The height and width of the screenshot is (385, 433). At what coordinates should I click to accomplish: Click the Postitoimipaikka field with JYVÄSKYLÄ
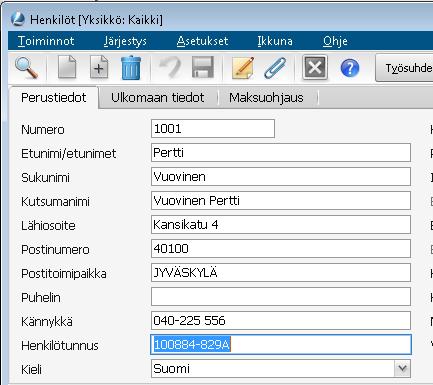[x=281, y=273]
